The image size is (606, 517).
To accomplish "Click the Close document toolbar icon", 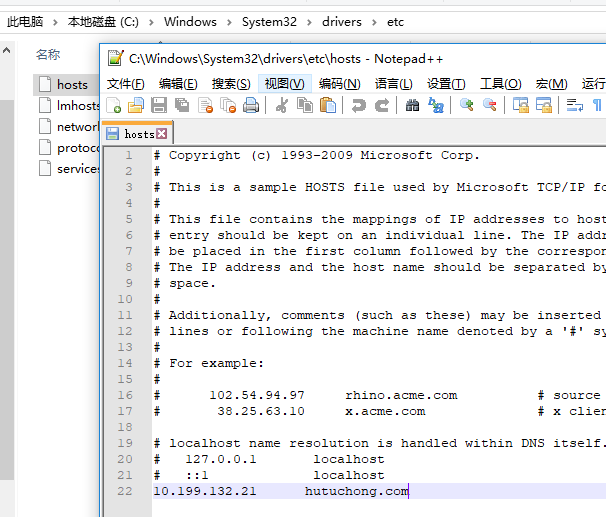I will click(x=205, y=105).
